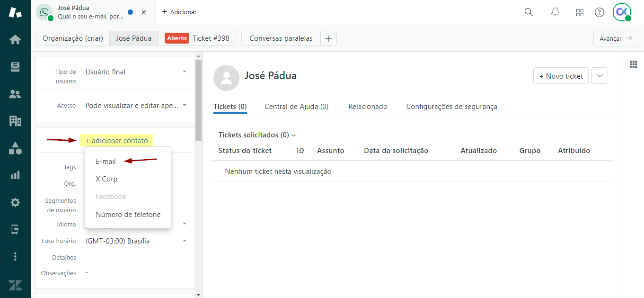Open the Views icon in sidebar
Image resolution: width=644 pixels, height=298 pixels.
(x=15, y=67)
